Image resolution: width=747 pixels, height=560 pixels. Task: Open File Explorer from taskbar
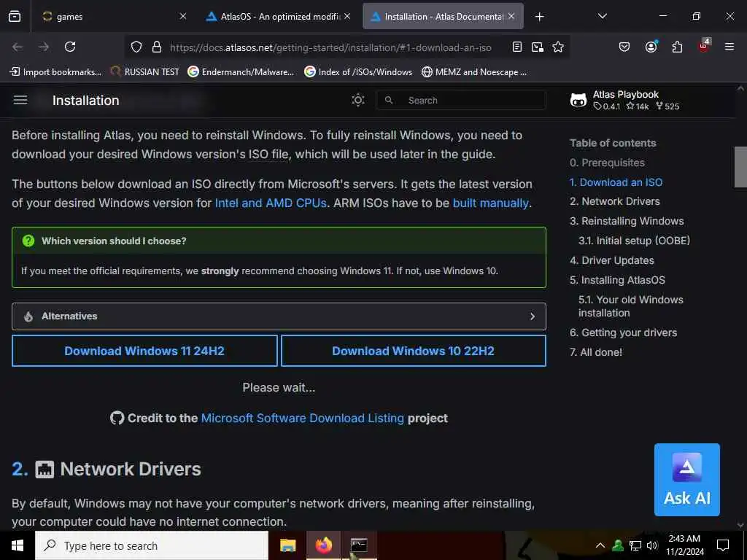[x=287, y=545]
